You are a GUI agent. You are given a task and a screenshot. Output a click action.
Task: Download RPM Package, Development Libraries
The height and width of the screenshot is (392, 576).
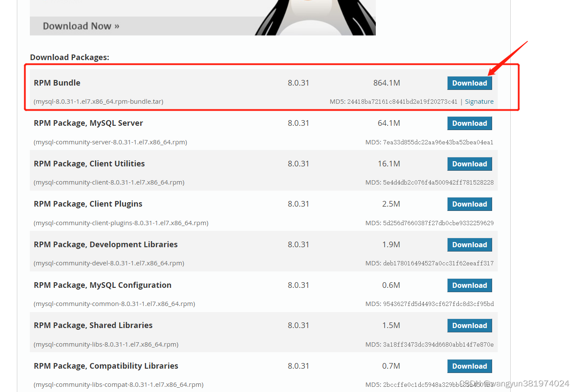(x=470, y=245)
